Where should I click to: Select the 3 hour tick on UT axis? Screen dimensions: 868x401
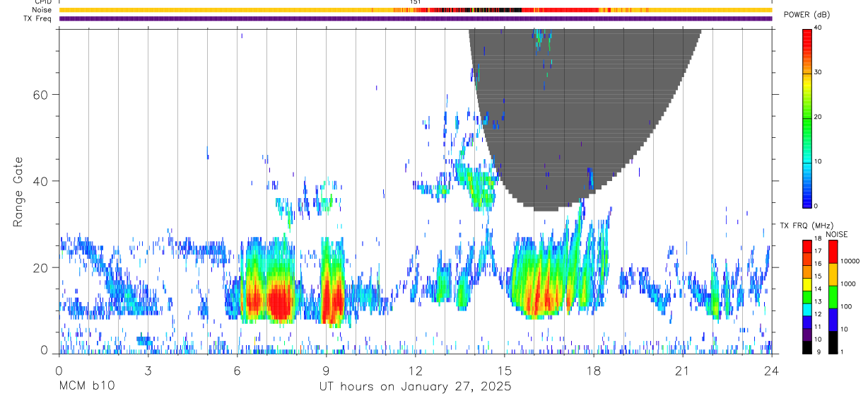coord(148,370)
